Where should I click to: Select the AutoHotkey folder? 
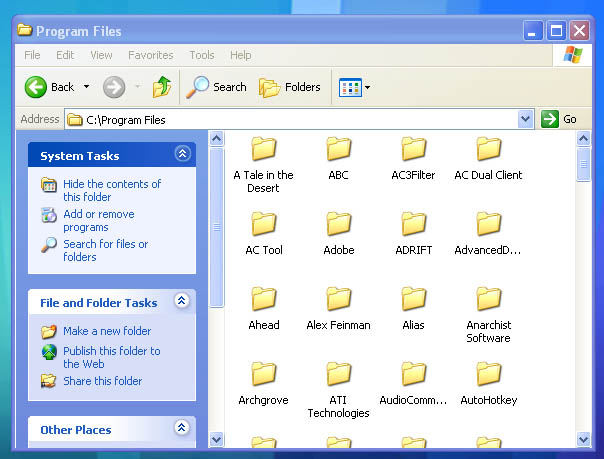488,384
